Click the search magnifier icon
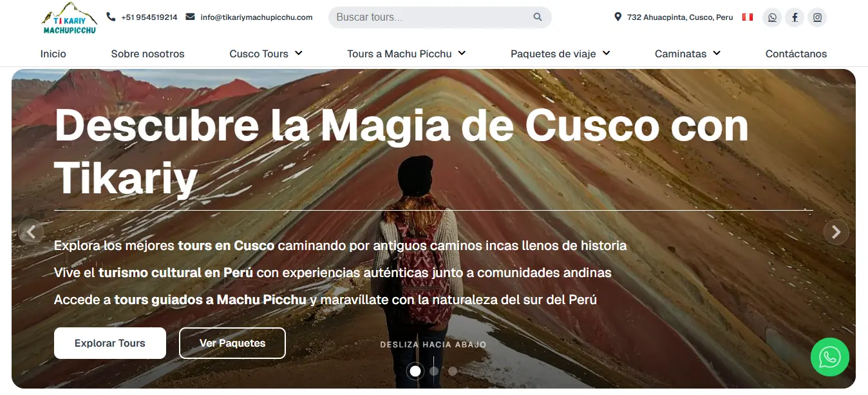The image size is (868, 395). coord(538,17)
